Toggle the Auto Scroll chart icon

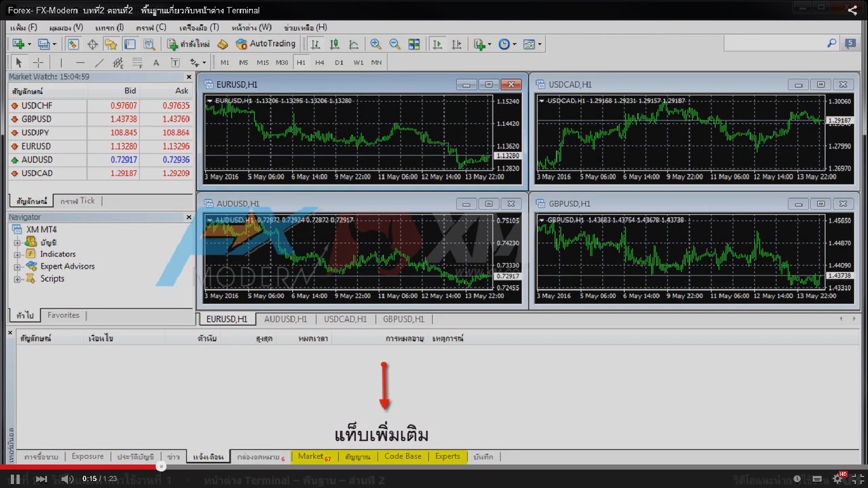click(x=437, y=44)
